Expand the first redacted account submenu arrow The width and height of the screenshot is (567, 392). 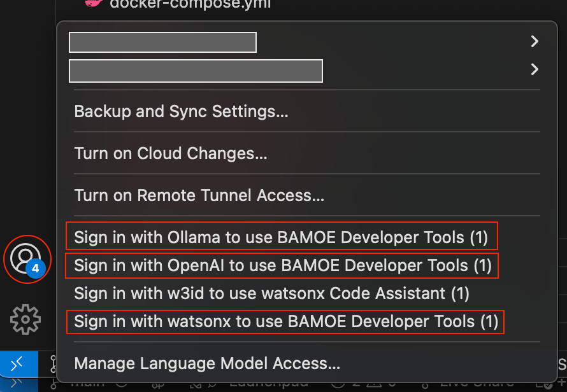(535, 41)
